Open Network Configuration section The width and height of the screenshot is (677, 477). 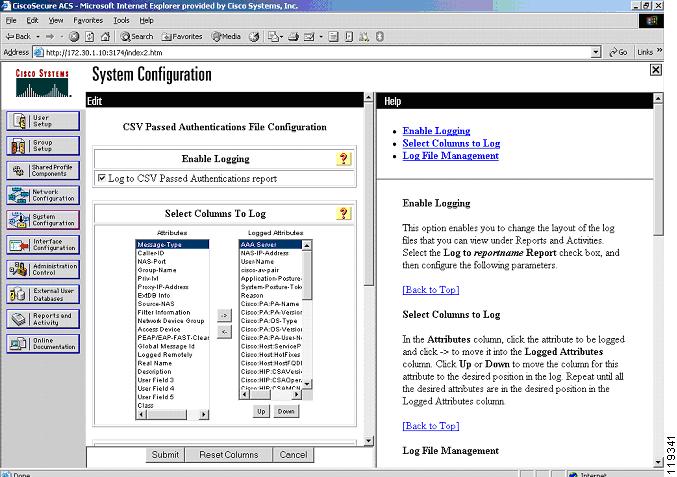pyautogui.click(x=43, y=195)
